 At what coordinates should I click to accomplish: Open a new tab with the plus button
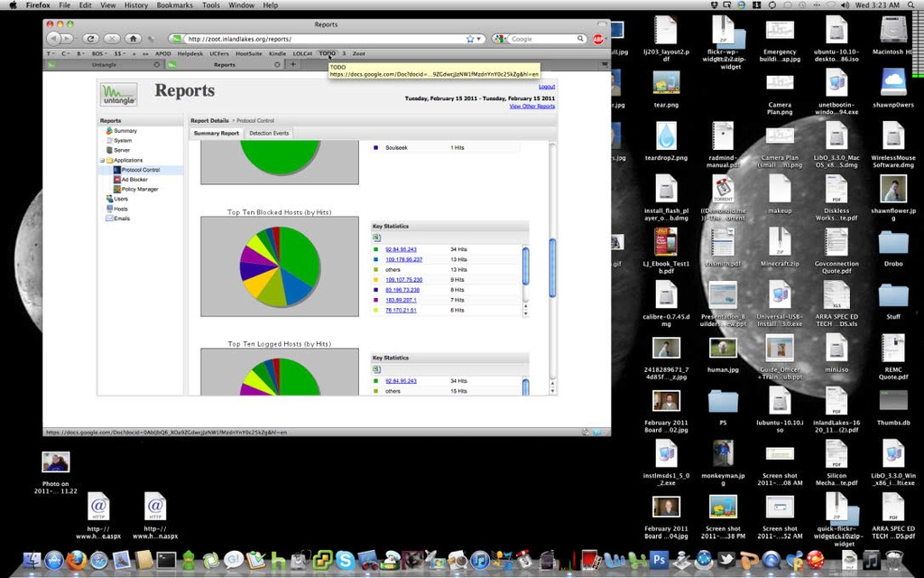coord(292,64)
